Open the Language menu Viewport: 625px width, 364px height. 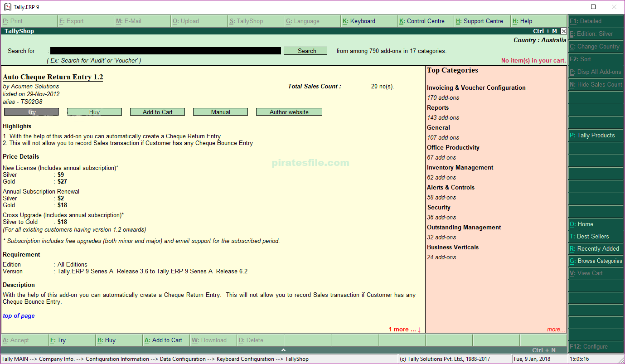point(312,21)
